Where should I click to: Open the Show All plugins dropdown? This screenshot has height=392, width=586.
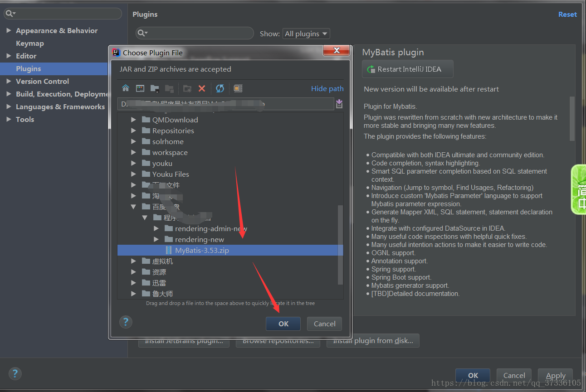click(x=306, y=34)
